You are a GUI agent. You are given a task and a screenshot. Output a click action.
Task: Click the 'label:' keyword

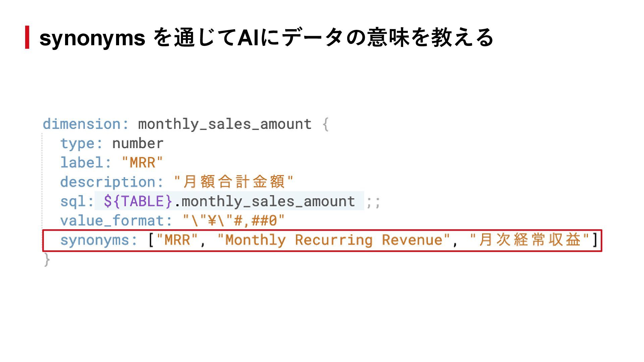tap(86, 163)
